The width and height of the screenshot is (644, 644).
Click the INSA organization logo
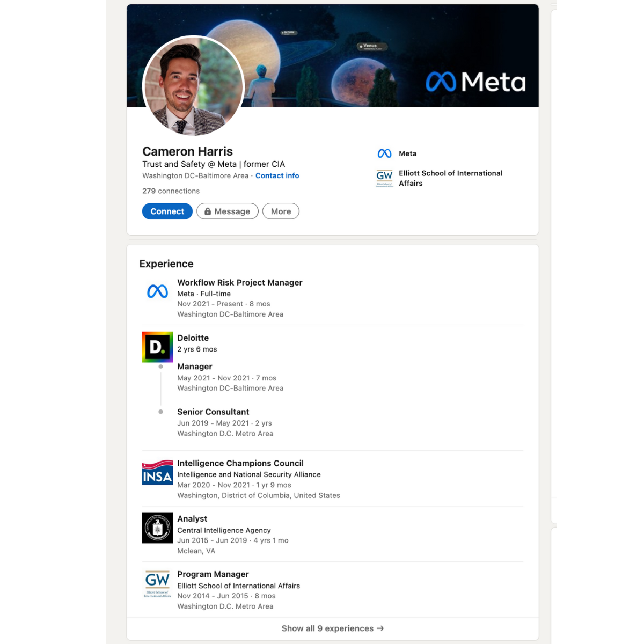157,472
